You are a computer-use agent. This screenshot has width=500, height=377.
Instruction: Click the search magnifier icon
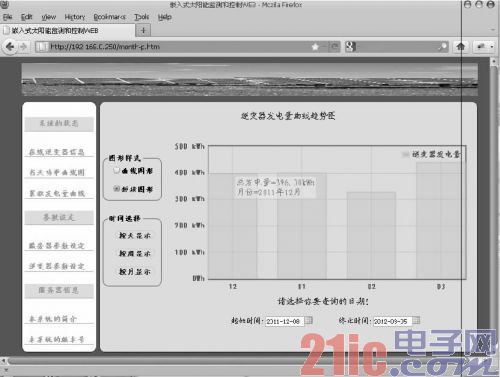pyautogui.click(x=443, y=47)
